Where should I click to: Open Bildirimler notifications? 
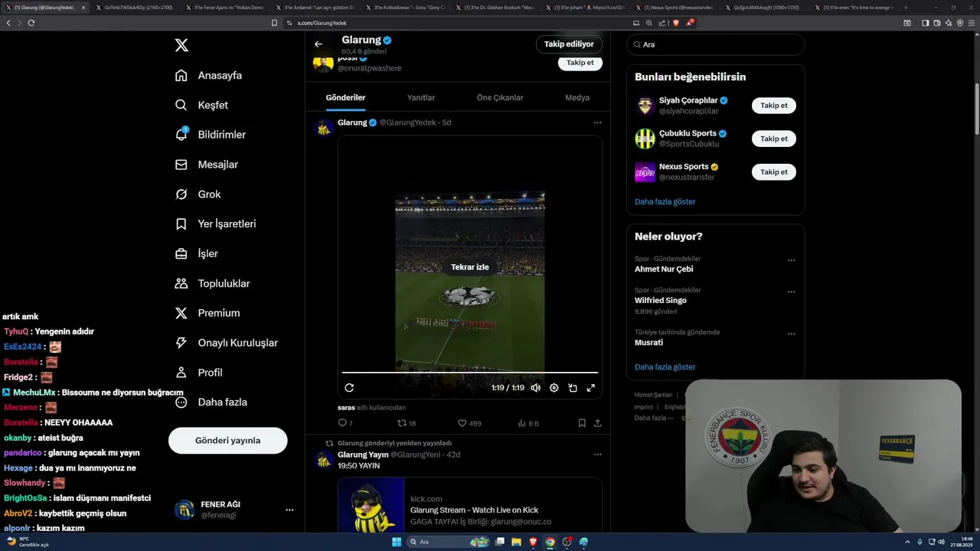pos(210,135)
